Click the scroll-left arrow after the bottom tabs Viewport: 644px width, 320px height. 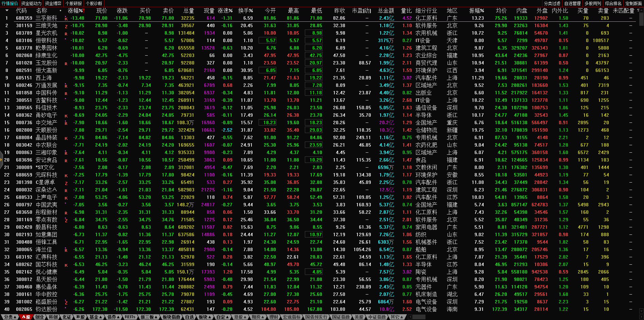pyautogui.click(x=410, y=317)
